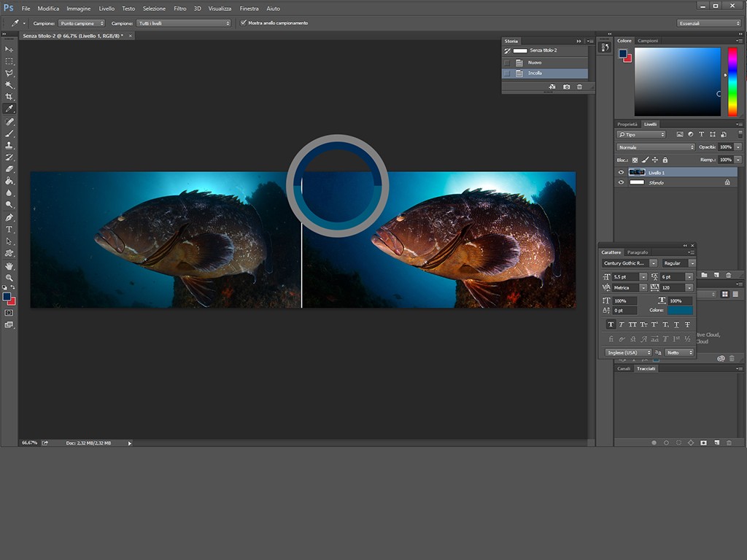Open the Filtro menu

point(179,9)
